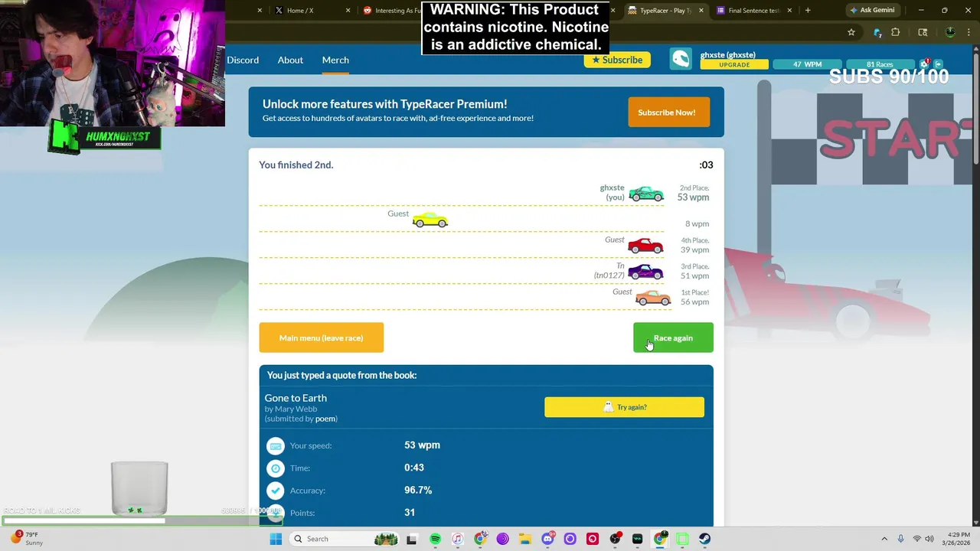Click the 0:43 time value
The image size is (980, 551).
[x=413, y=468]
